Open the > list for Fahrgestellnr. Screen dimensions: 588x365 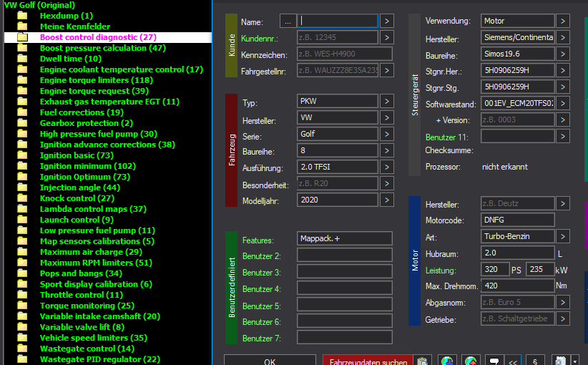point(386,70)
